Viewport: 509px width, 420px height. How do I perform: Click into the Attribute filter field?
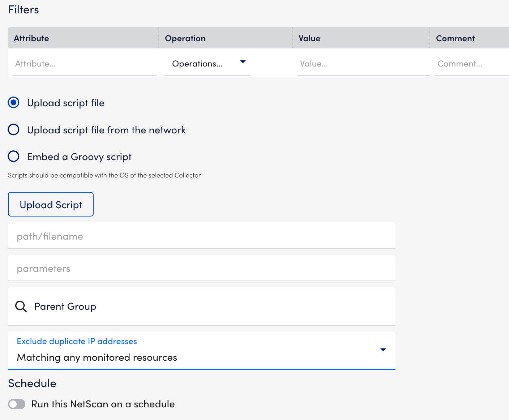click(83, 64)
